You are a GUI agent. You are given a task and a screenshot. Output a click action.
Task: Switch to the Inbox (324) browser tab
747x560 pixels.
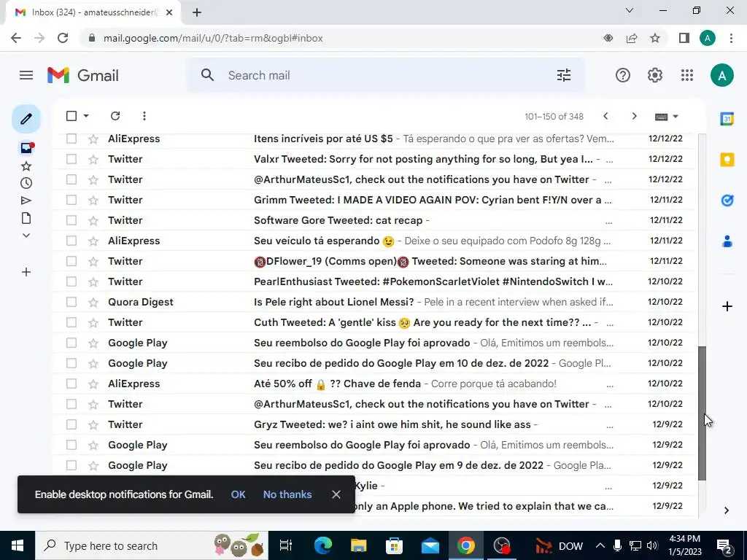[93, 12]
